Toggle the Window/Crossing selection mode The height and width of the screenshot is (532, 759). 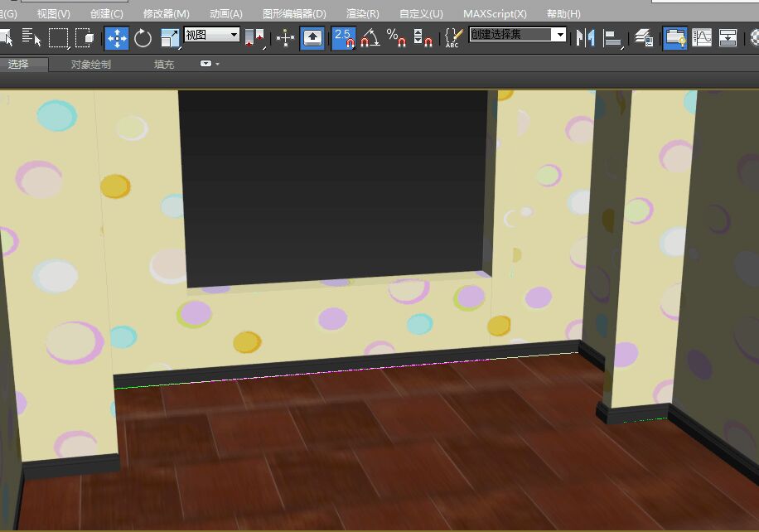(85, 37)
